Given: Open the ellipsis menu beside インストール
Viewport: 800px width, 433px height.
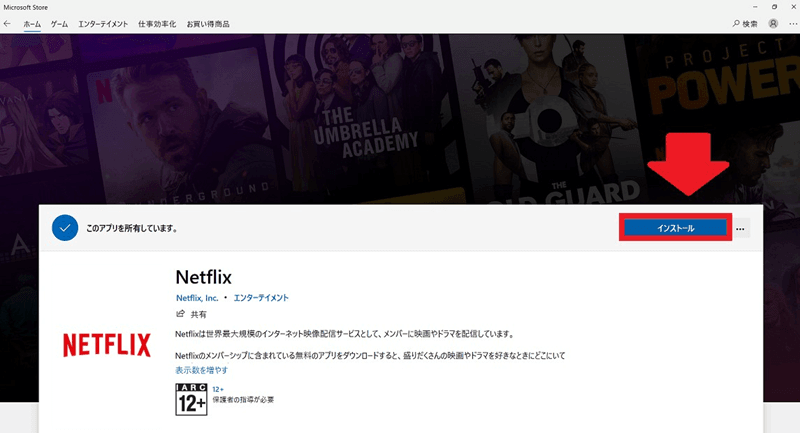Looking at the screenshot, I should click(740, 228).
